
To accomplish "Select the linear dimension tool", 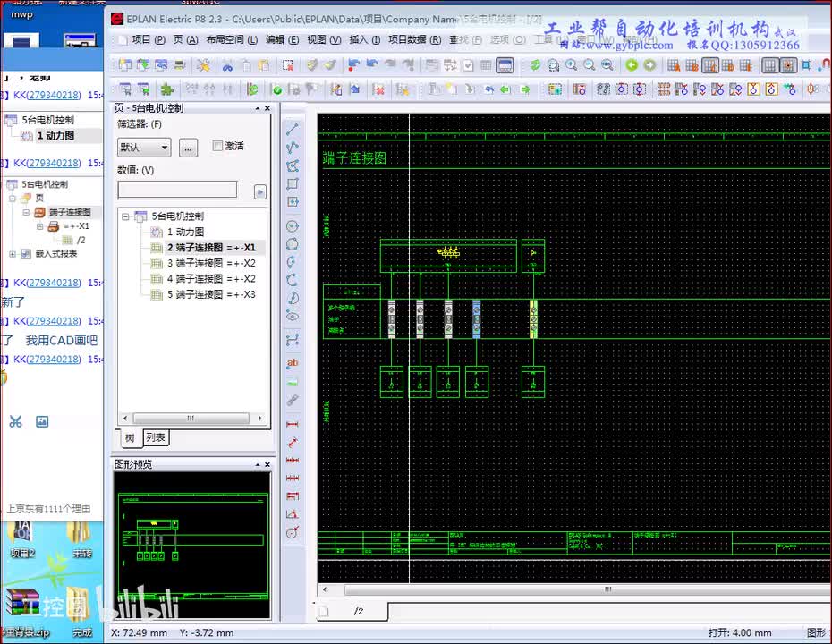I will (x=293, y=424).
